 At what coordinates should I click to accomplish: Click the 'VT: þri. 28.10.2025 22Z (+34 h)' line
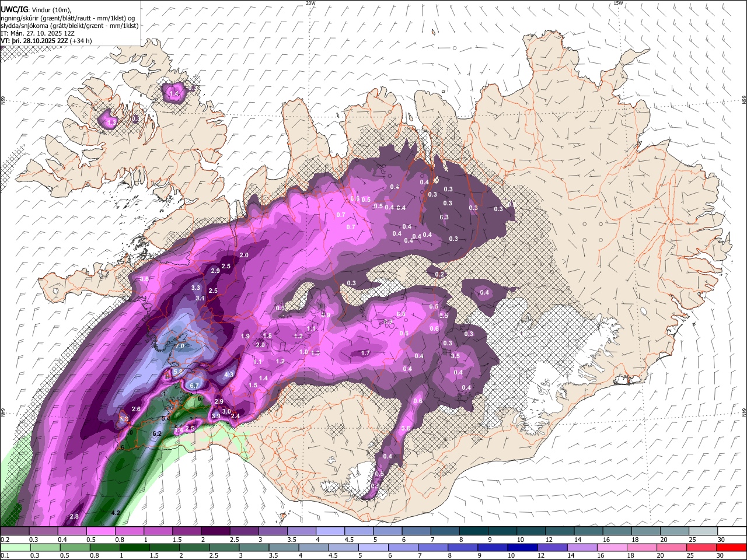(x=46, y=41)
